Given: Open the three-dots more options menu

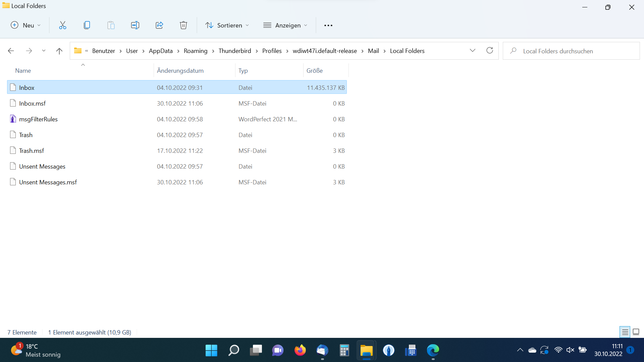Looking at the screenshot, I should click(328, 25).
